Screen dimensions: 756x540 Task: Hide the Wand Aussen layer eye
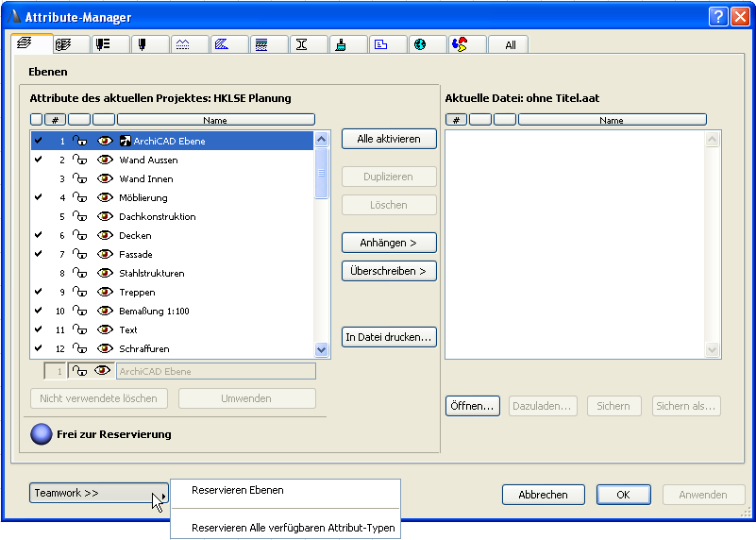pos(105,160)
